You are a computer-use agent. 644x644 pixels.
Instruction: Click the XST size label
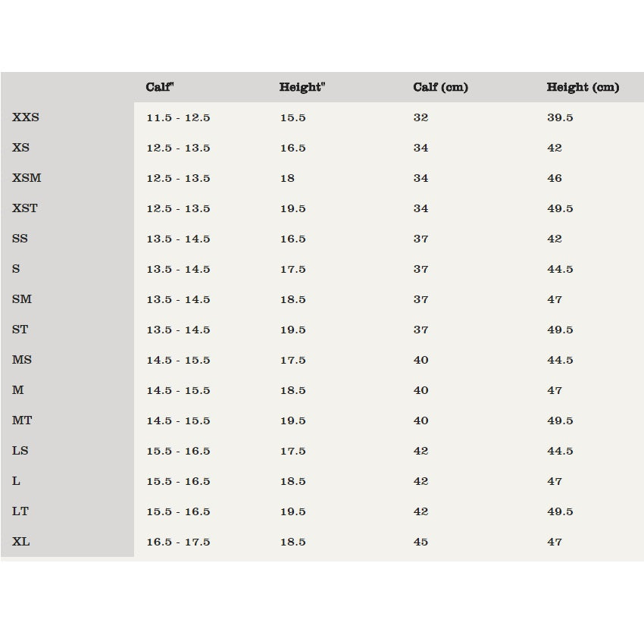[x=25, y=208]
